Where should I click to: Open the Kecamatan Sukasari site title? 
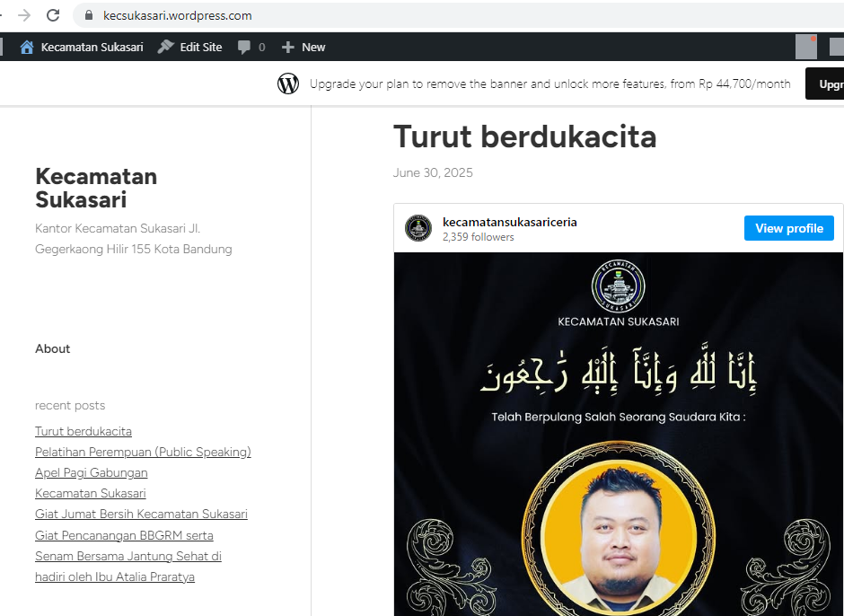[96, 188]
